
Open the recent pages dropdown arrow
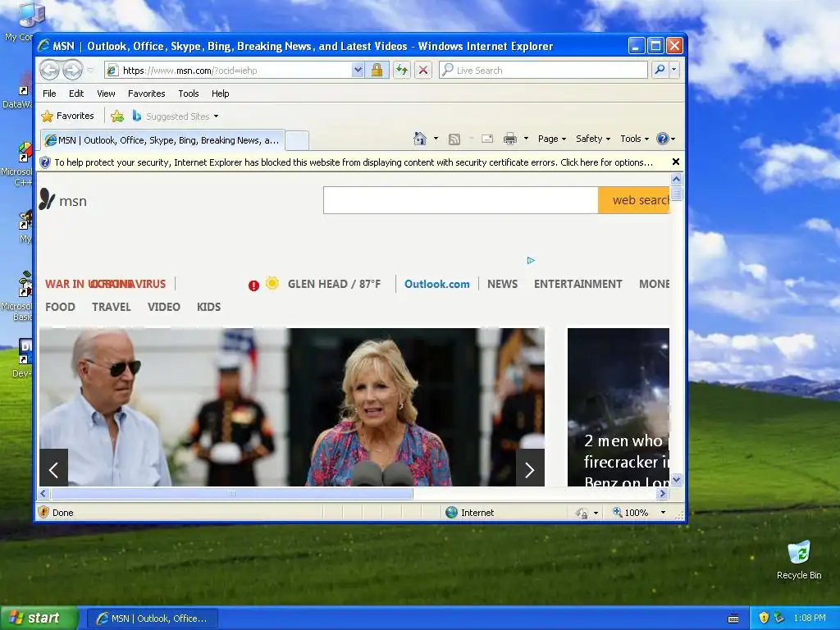pos(90,71)
